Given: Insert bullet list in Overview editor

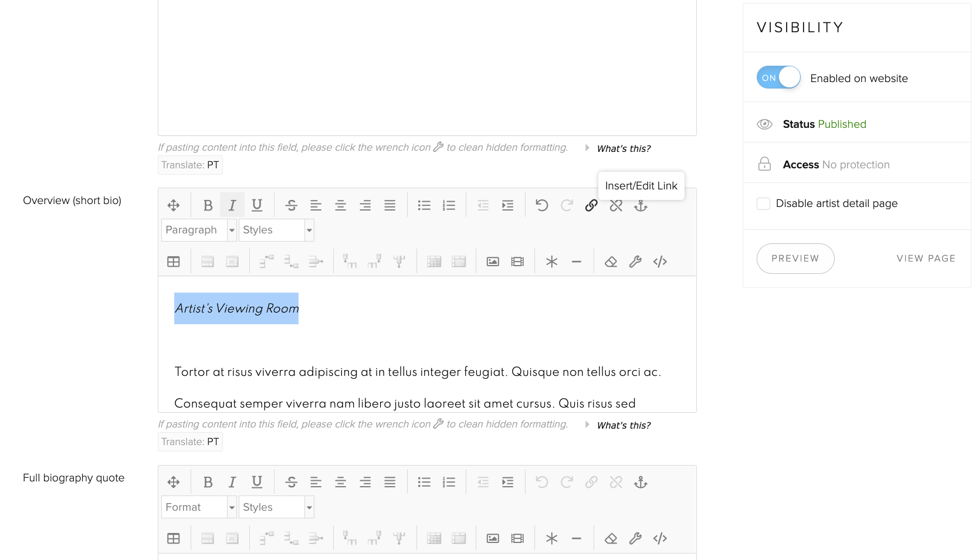Looking at the screenshot, I should point(424,205).
